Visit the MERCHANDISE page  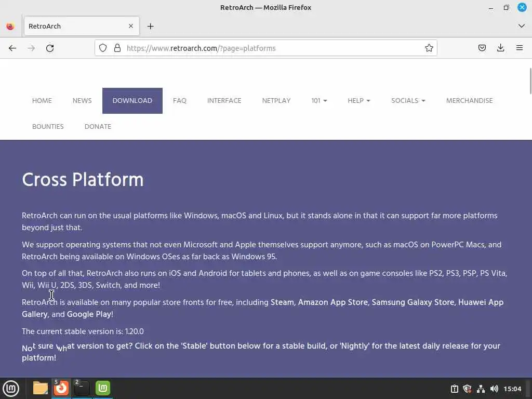[470, 101]
